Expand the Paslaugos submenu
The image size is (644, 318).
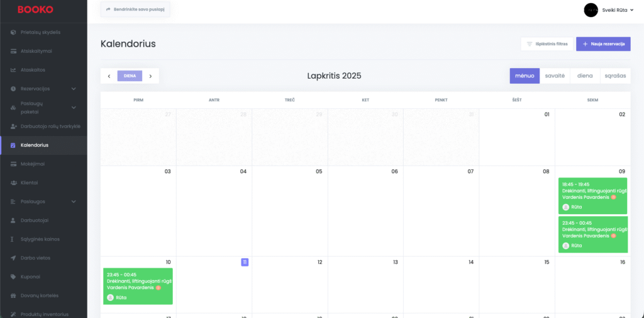tap(74, 202)
